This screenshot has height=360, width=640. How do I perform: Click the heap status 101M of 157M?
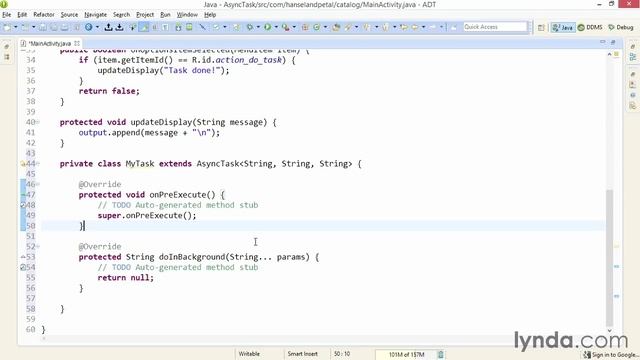coord(406,354)
